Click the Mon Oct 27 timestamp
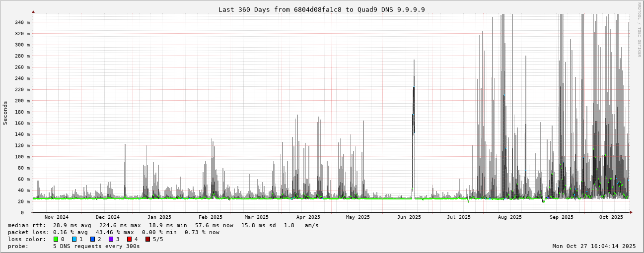This screenshot has width=644, height=253. (594, 246)
